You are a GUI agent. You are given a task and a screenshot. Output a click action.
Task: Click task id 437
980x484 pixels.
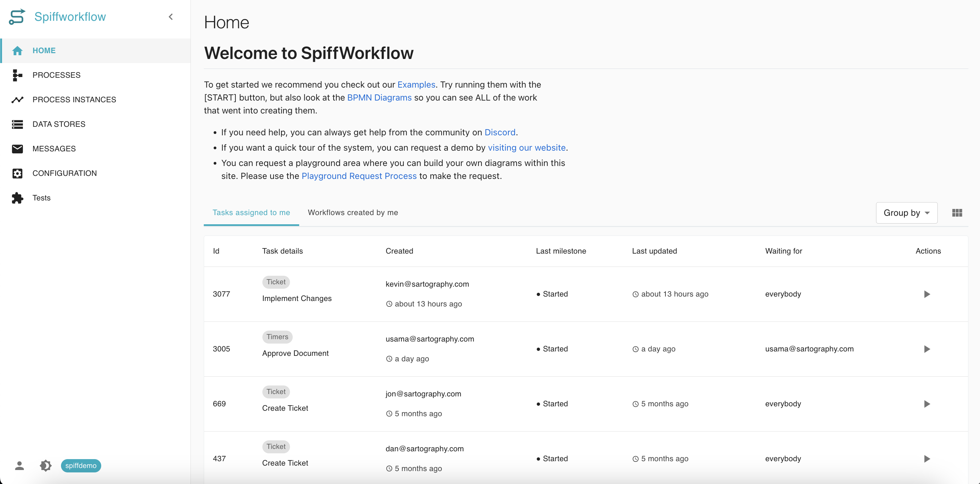[219, 458]
